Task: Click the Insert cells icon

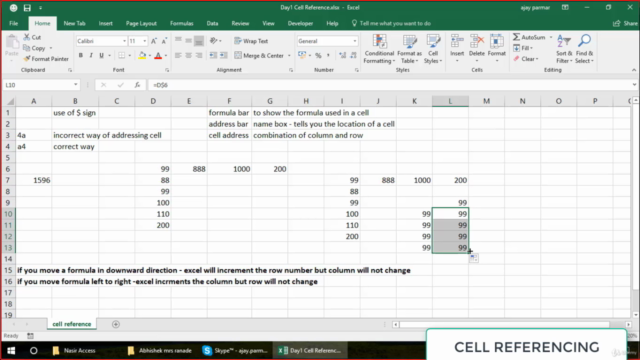Action: click(457, 42)
